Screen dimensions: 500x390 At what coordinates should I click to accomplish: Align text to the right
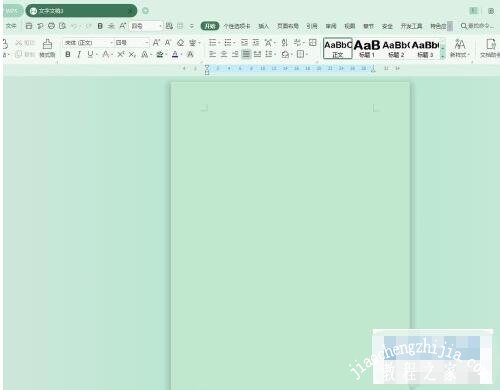click(x=235, y=54)
